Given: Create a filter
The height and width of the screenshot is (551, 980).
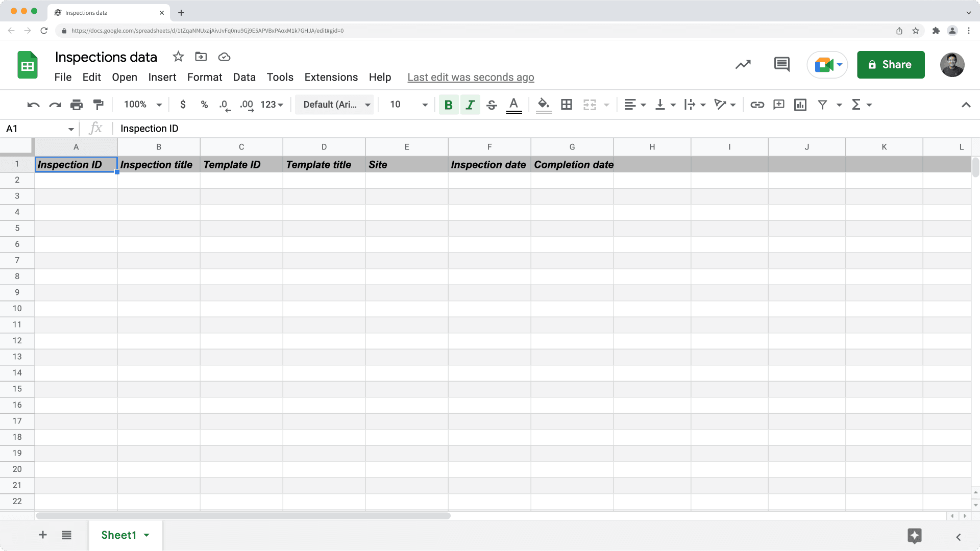Looking at the screenshot, I should click(822, 104).
